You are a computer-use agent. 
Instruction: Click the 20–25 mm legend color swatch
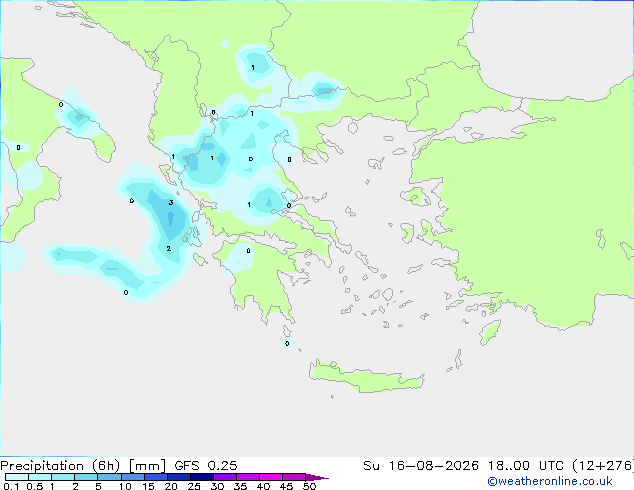click(179, 477)
